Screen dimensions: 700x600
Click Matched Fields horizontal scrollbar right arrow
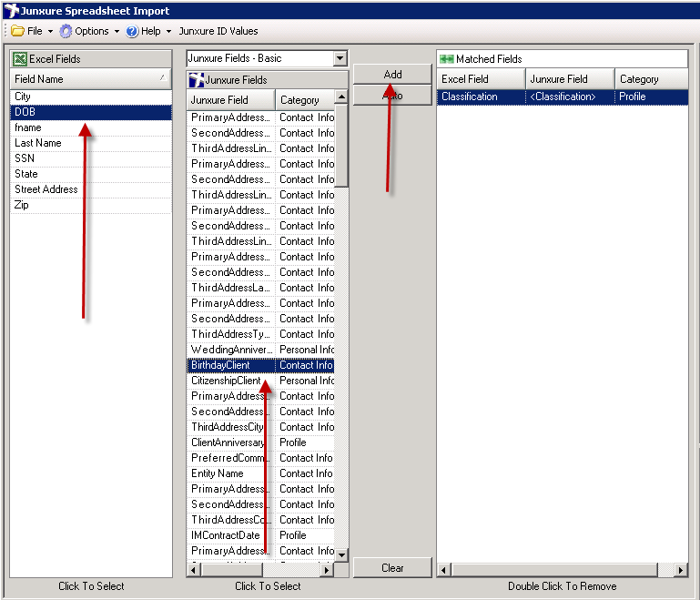[x=681, y=570]
